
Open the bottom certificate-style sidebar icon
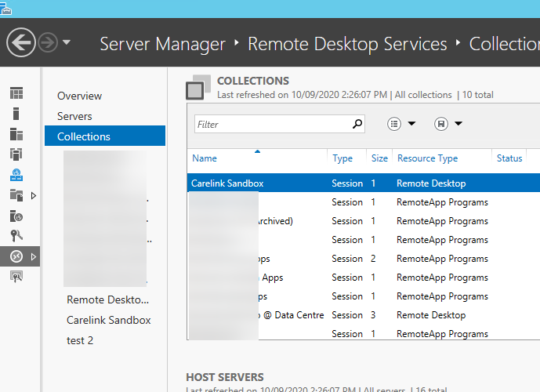[16, 277]
